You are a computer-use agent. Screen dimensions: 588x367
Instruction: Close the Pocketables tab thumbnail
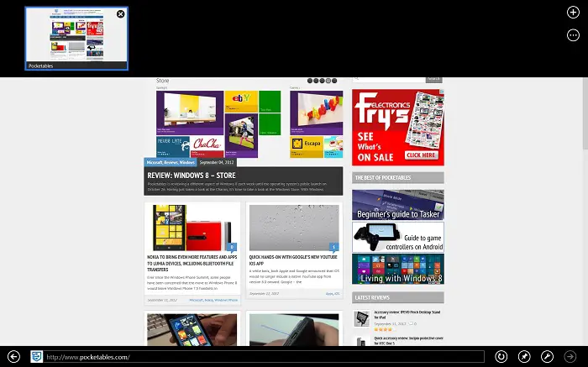point(120,14)
